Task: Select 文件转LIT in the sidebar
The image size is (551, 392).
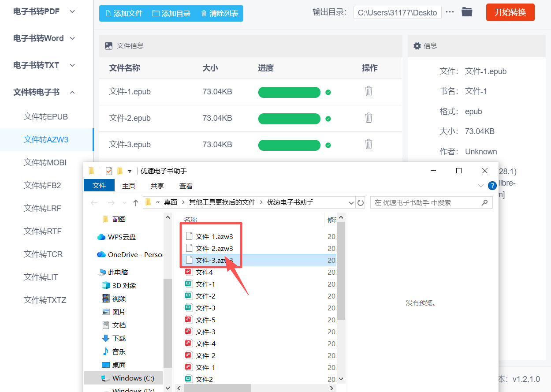Action: [x=41, y=277]
